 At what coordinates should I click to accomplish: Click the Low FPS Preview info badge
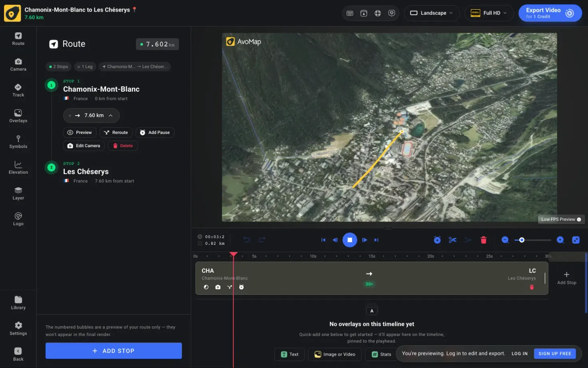(561, 219)
